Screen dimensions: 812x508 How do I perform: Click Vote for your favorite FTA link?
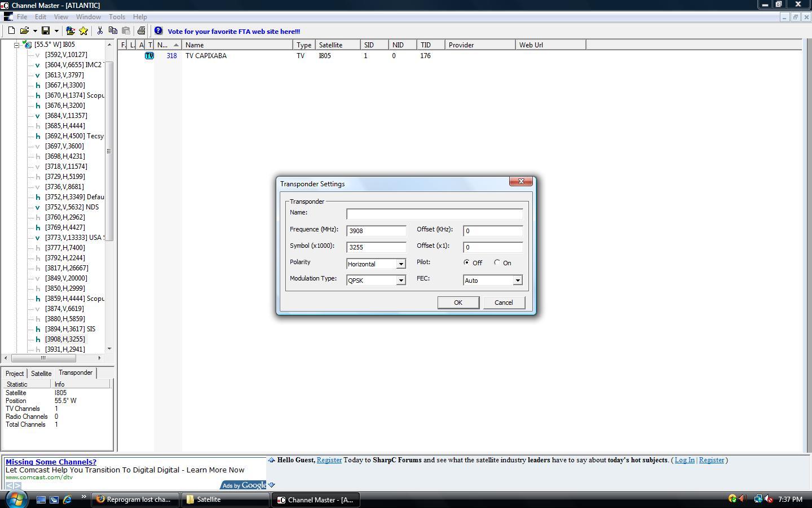click(x=234, y=32)
